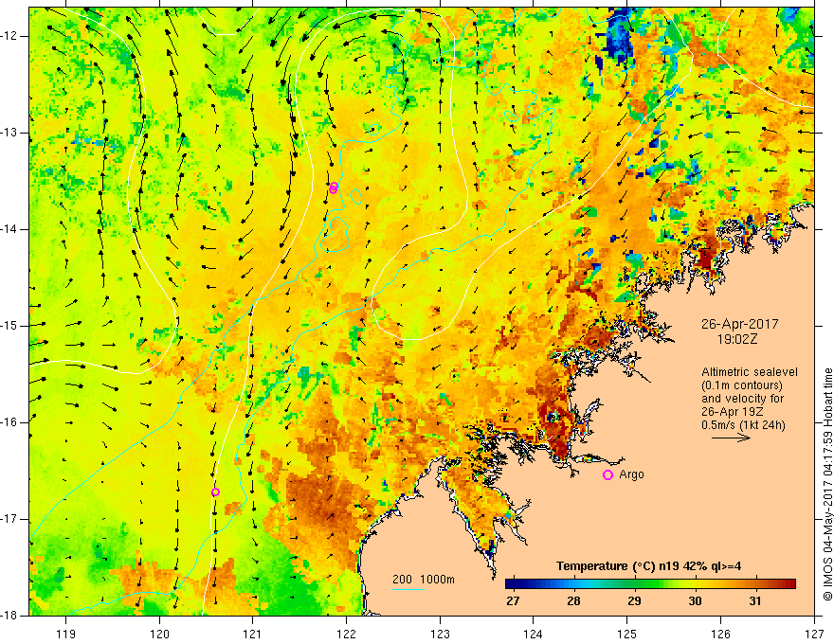Click longitude axis label '121'
Viewport: 834px width, 644px height.
click(253, 634)
